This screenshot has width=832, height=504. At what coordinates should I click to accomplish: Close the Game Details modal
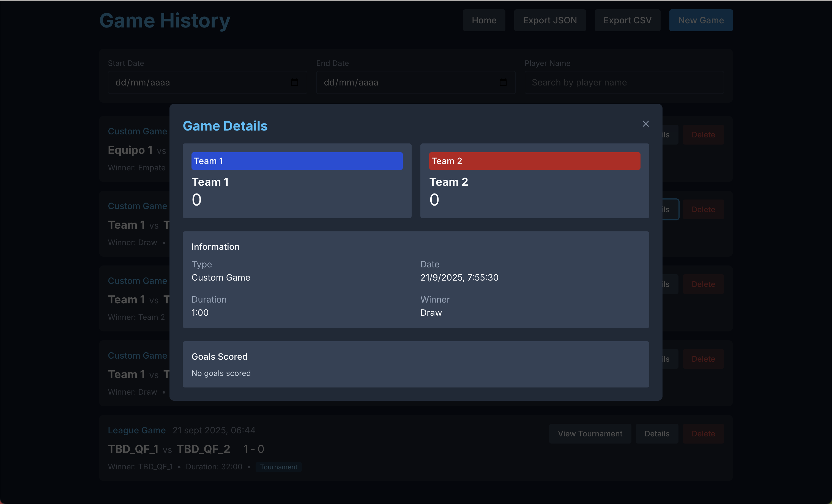646,124
